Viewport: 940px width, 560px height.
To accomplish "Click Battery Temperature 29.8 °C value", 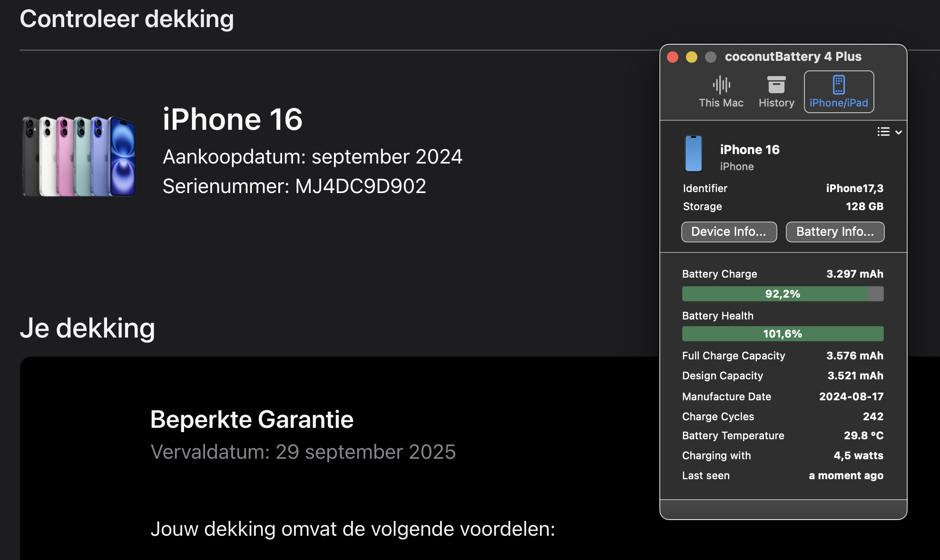I will point(863,435).
